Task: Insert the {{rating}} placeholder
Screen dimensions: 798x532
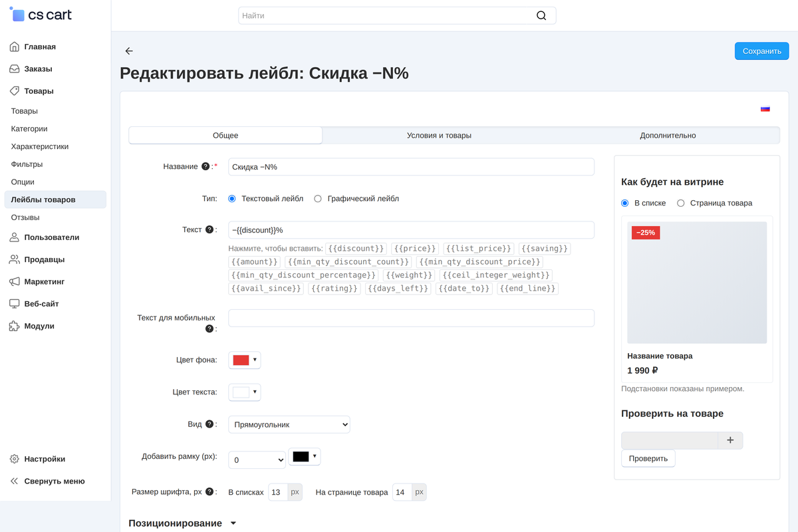Action: [334, 289]
